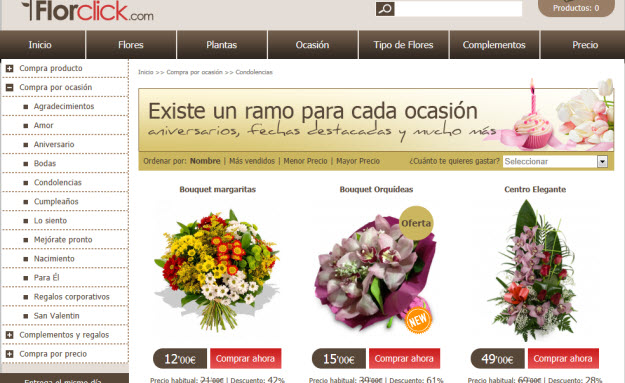Sort by Más vendidos
Image resolution: width=625 pixels, height=383 pixels.
click(x=252, y=161)
